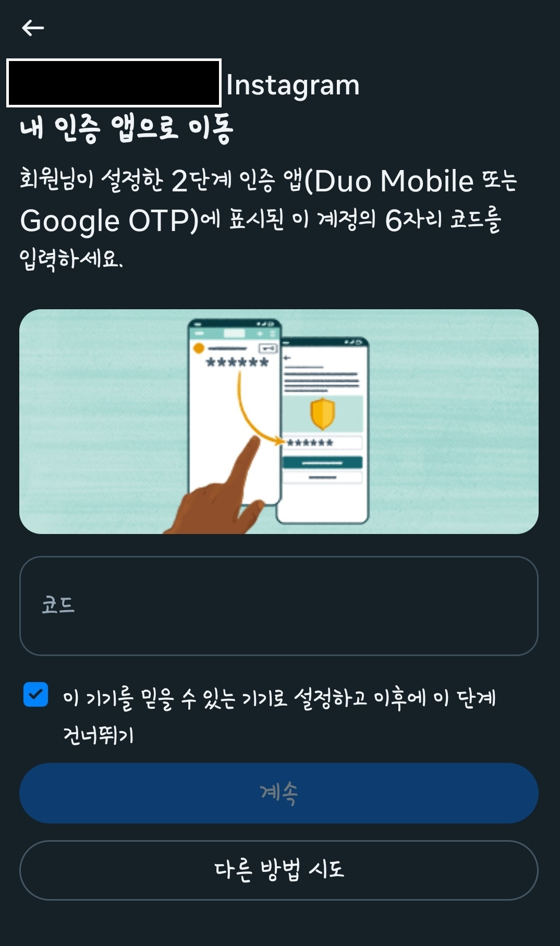Click the yellow shield icon in illustration
Viewport: 560px width, 946px height.
point(322,414)
